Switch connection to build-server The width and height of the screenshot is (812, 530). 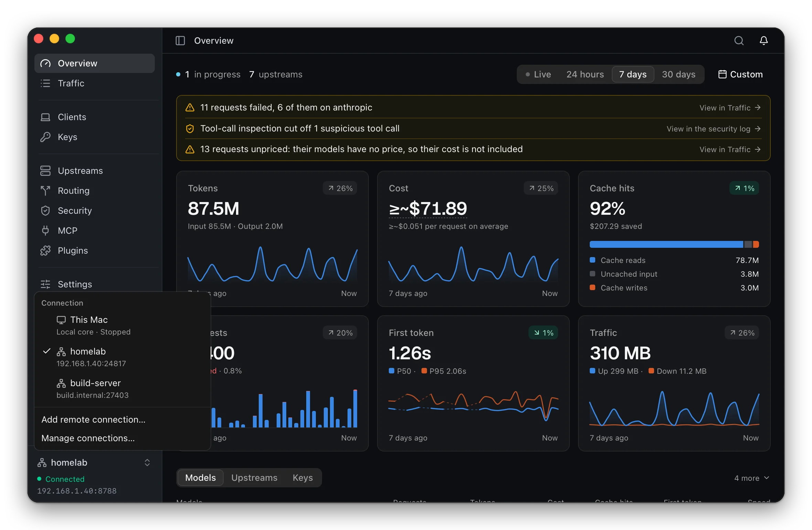[x=122, y=389]
